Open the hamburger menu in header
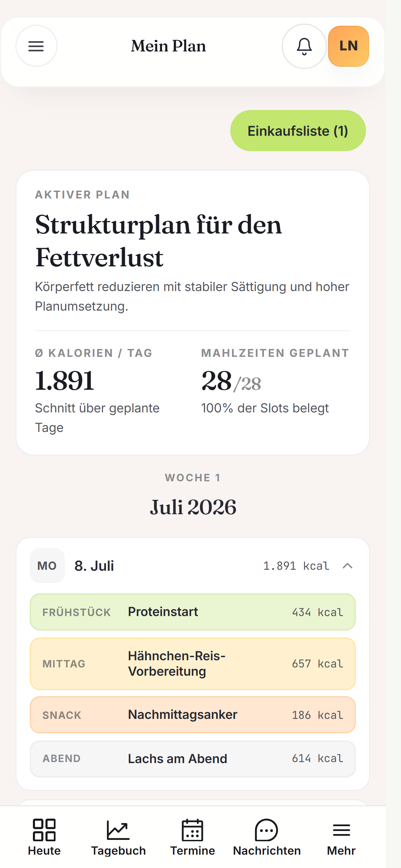This screenshot has height=868, width=401. coord(36,46)
